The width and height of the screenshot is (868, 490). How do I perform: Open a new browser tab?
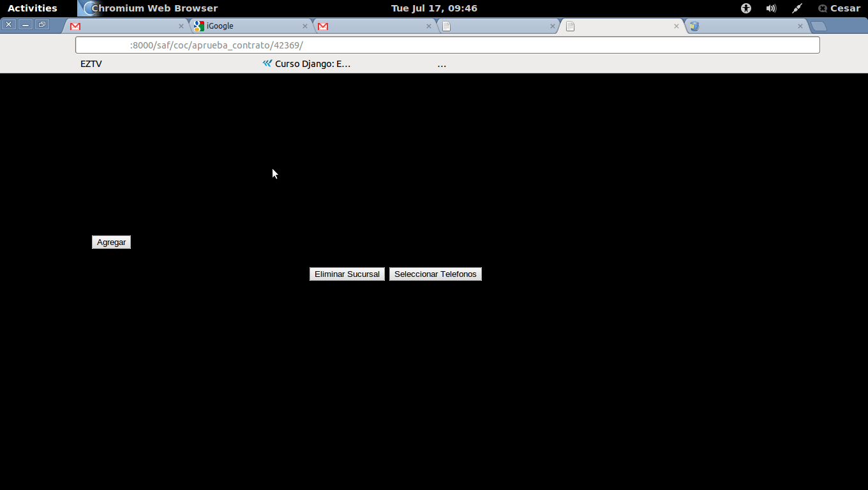pos(819,26)
